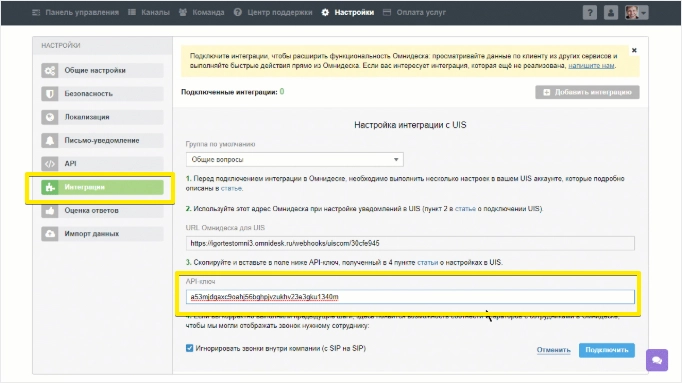Click the Команда people icon
Screen dimensions: 682x383
(183, 12)
